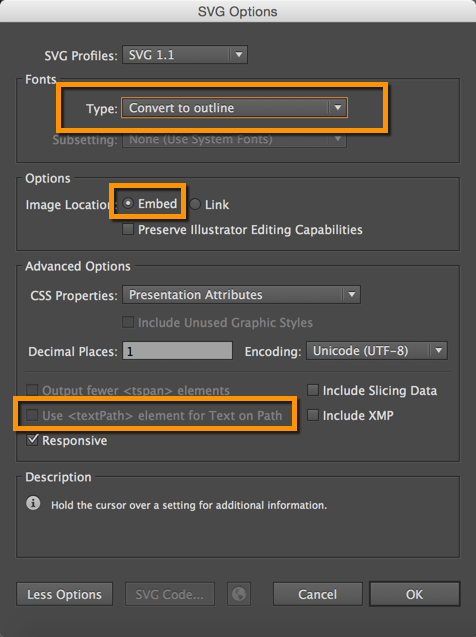The height and width of the screenshot is (637, 476).
Task: Open the SVG Profiles dropdown
Action: 185,55
